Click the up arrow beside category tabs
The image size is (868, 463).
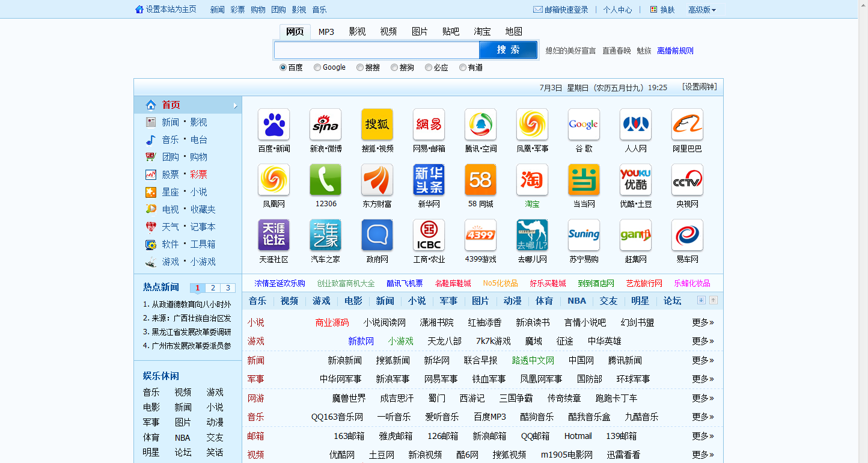(x=714, y=300)
